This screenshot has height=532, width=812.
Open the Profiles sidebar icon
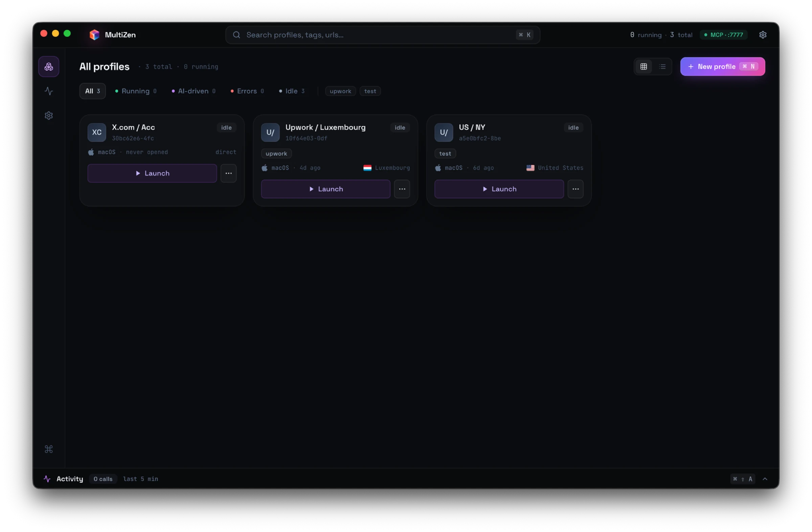[49, 67]
